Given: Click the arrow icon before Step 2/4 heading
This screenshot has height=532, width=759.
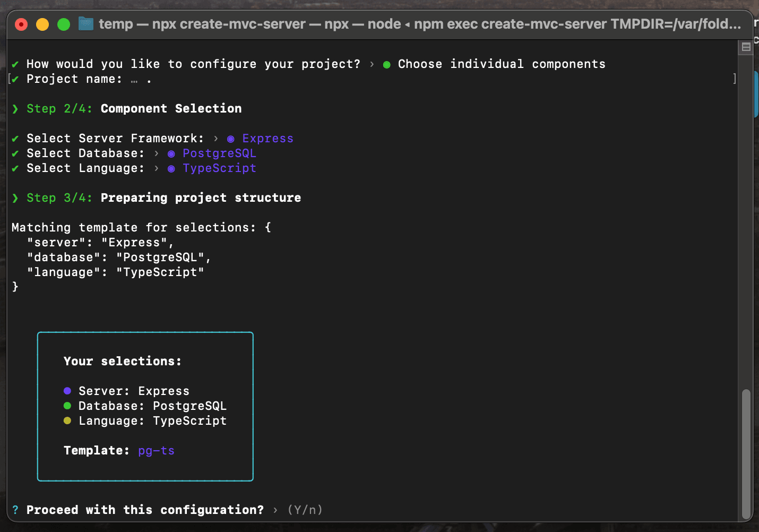Looking at the screenshot, I should point(15,108).
